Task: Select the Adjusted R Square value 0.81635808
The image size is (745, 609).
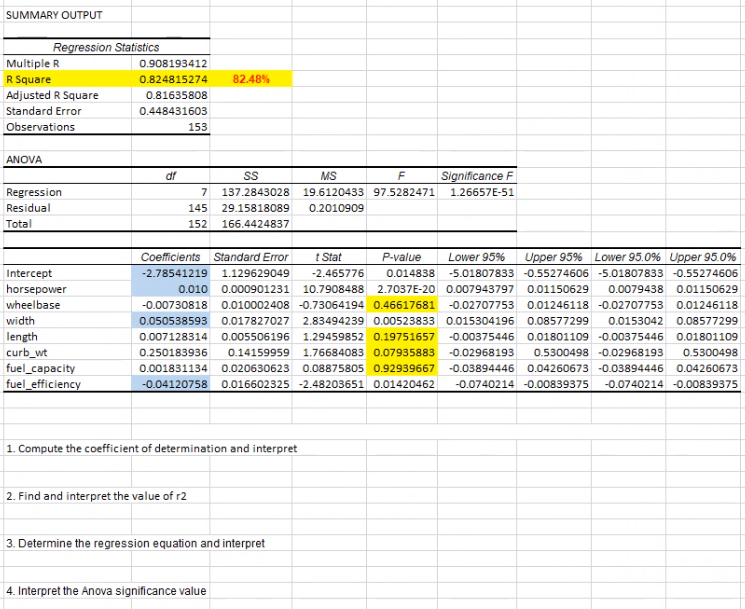Action: [x=176, y=95]
